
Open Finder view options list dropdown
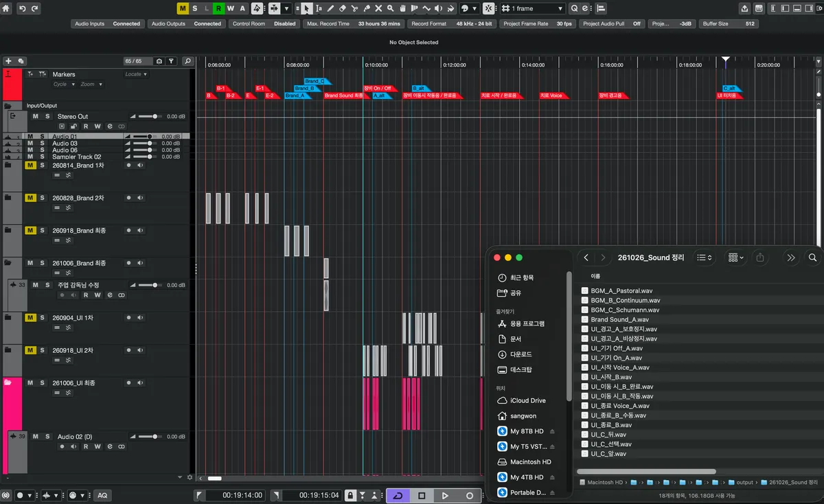705,257
